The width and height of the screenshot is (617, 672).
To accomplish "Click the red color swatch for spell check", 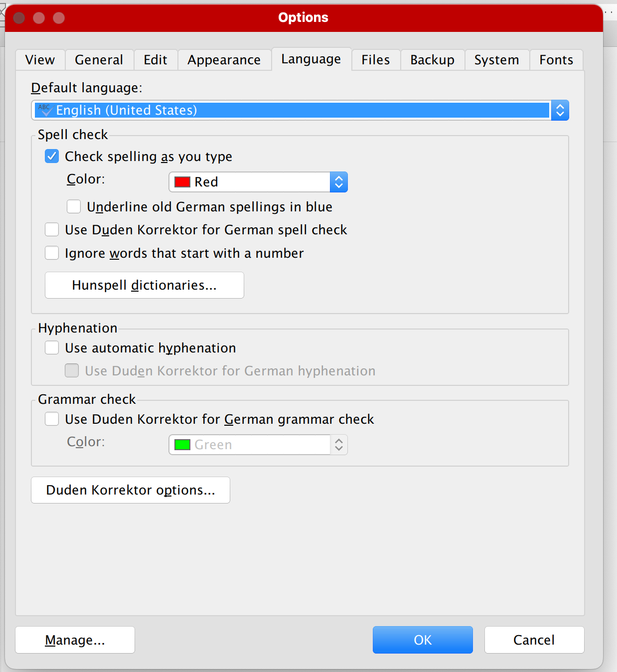I will click(x=182, y=182).
